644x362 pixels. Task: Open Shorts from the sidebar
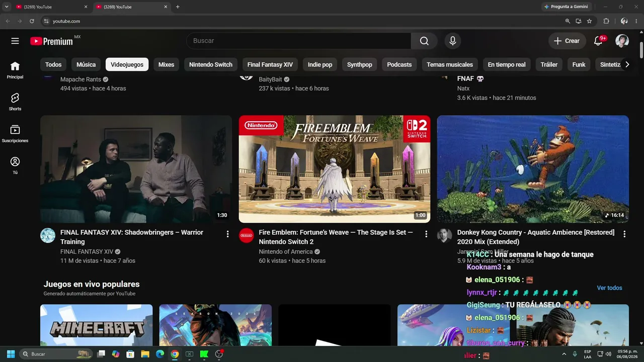(x=15, y=102)
